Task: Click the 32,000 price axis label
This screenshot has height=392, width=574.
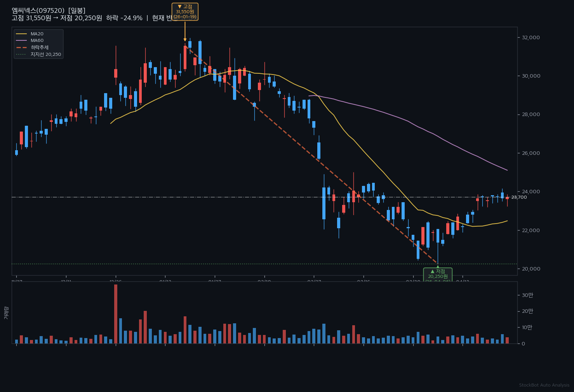Action: 531,38
